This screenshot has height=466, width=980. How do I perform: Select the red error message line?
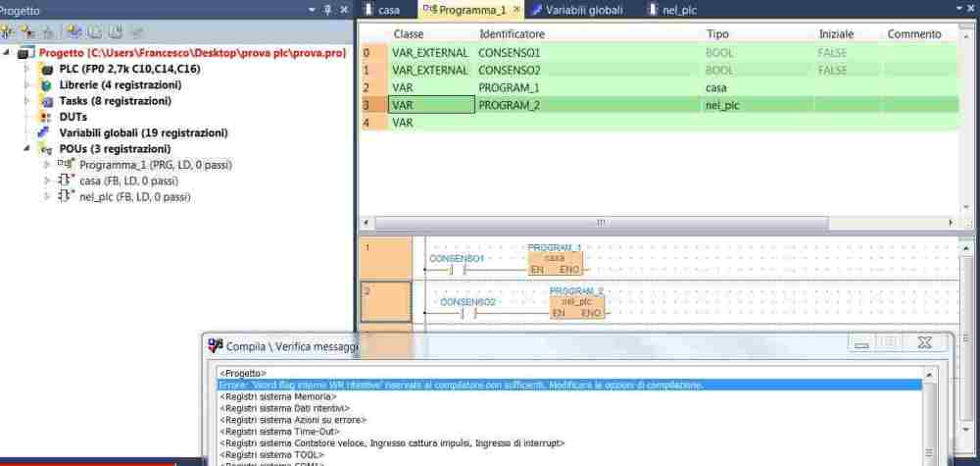461,386
